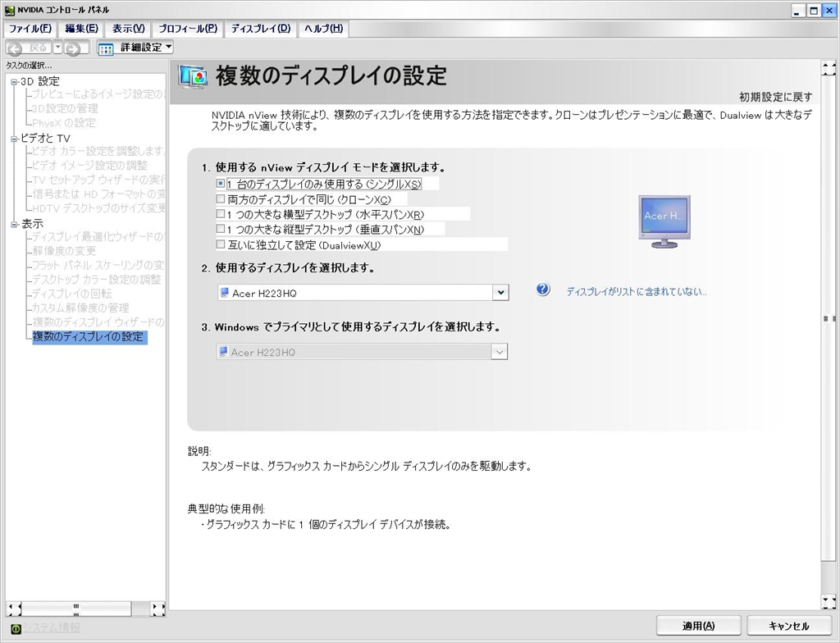Viewport: 840px width, 643px height.
Task: Select TV セットアップ ウィザード tree item
Action: click(x=98, y=180)
